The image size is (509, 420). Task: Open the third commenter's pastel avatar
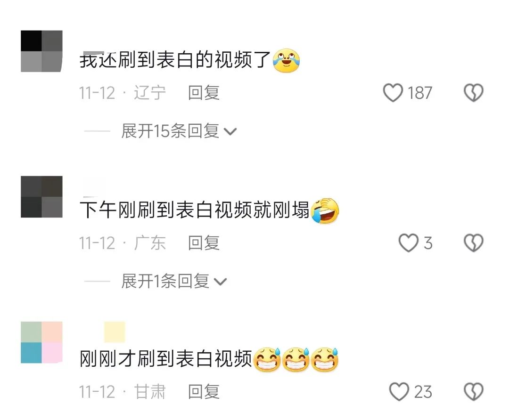41,342
